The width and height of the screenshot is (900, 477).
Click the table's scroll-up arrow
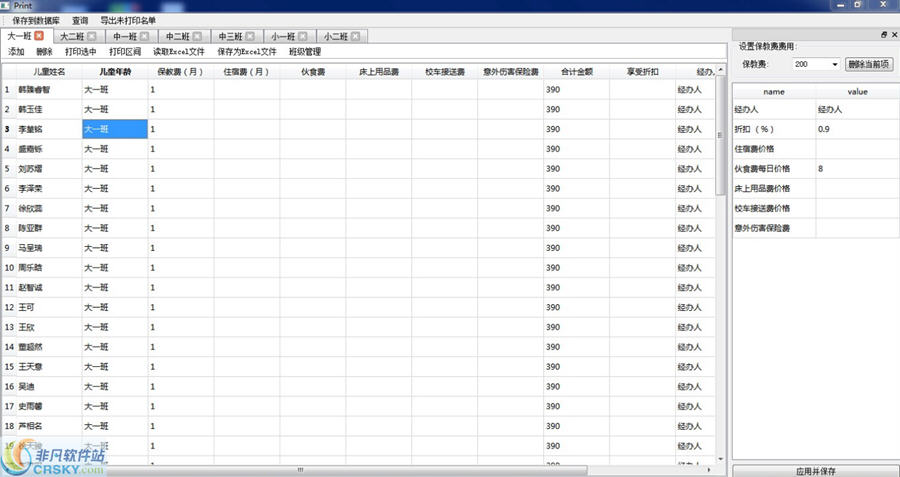click(720, 69)
